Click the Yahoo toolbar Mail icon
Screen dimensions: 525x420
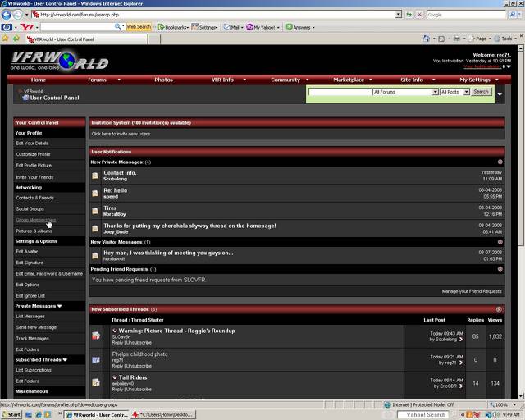tap(226, 27)
